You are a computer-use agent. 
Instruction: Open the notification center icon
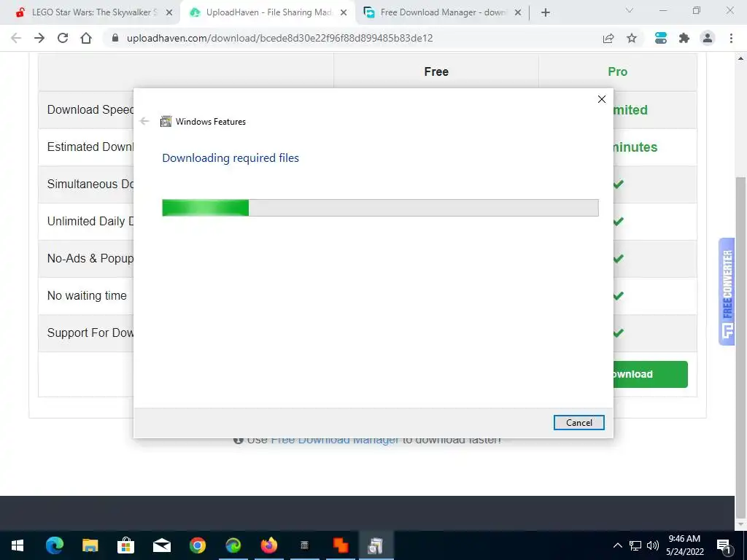tap(724, 545)
